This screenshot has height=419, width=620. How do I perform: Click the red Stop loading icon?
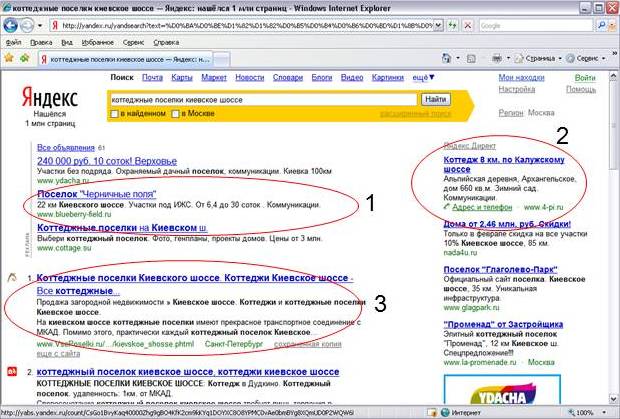click(x=468, y=26)
